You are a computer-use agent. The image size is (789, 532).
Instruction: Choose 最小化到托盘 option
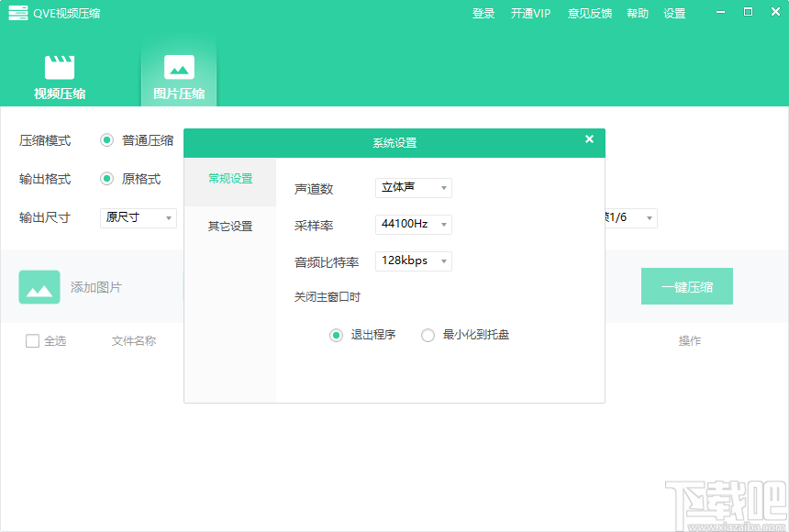pyautogui.click(x=428, y=336)
